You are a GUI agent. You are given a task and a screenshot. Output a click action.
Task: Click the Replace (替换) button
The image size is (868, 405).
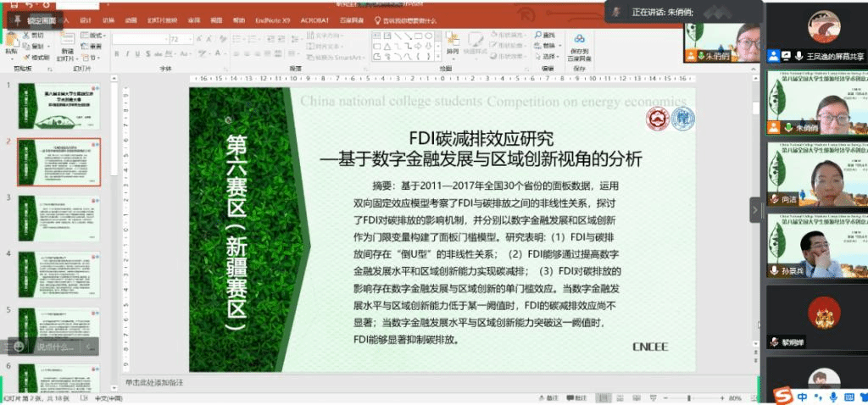click(547, 46)
